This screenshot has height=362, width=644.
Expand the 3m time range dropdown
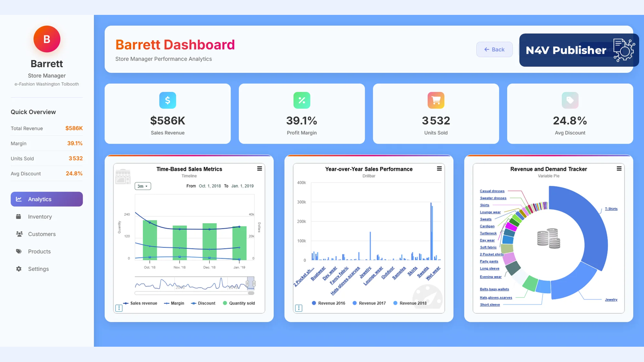(143, 186)
